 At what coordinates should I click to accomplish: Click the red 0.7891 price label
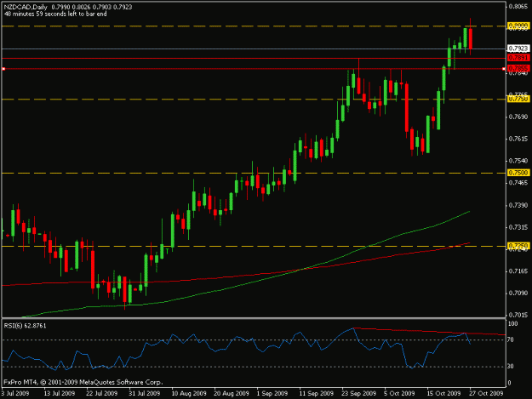pyautogui.click(x=518, y=58)
